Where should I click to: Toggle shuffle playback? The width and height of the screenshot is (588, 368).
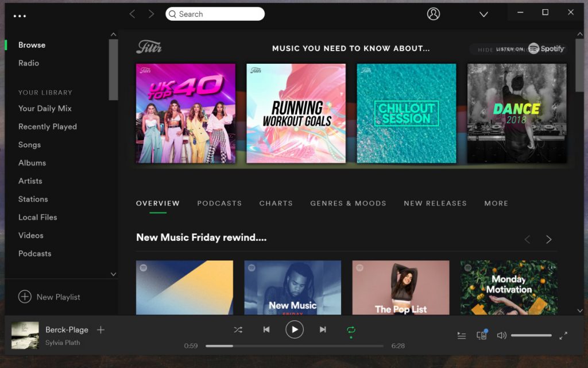coord(238,329)
